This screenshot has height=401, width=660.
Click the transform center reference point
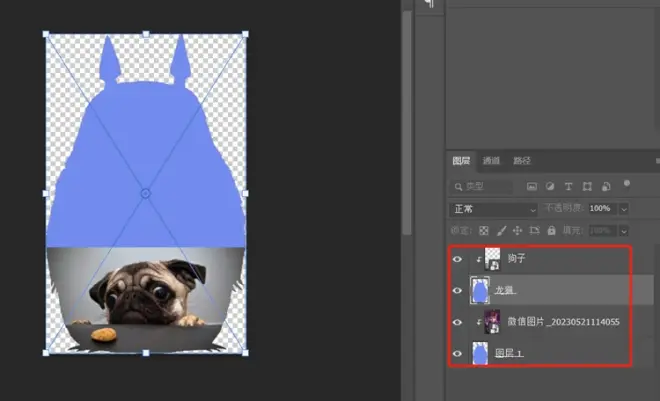pyautogui.click(x=145, y=194)
